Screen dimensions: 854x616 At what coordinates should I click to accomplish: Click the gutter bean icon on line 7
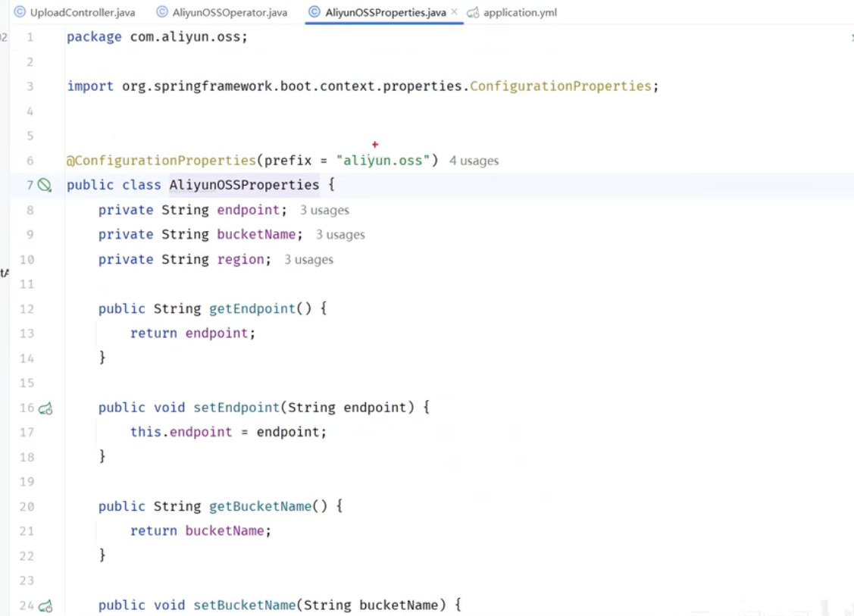45,185
